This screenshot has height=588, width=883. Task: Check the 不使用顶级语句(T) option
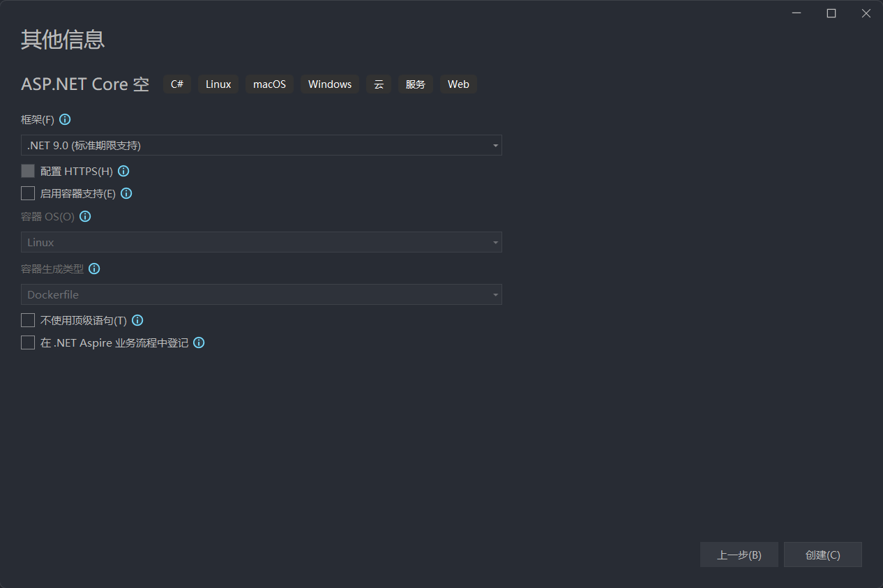pyautogui.click(x=28, y=320)
